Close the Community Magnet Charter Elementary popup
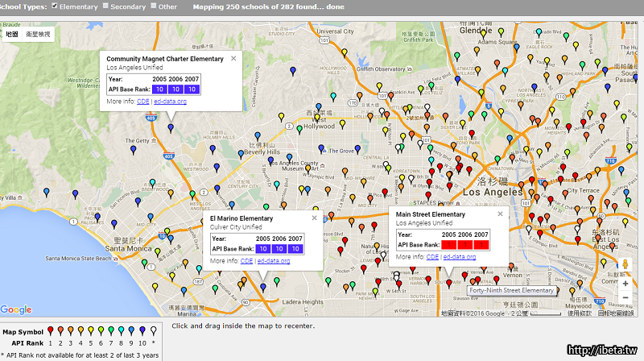The width and height of the screenshot is (644, 361). click(x=233, y=58)
